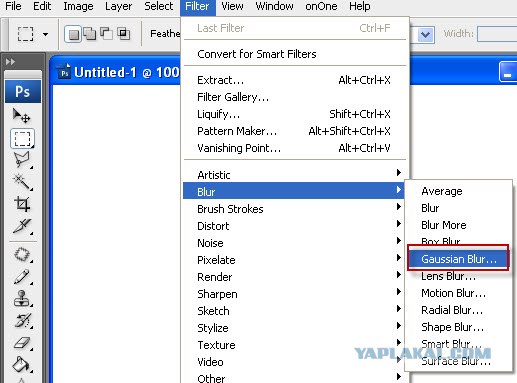
Task: Choose Add to selection mode
Action: [90, 34]
